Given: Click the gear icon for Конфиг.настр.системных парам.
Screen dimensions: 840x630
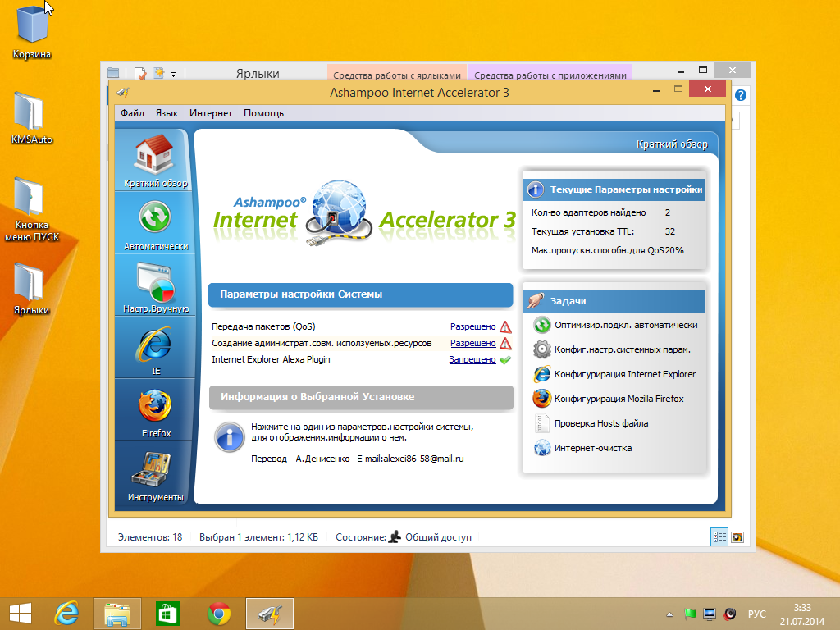Looking at the screenshot, I should (542, 349).
